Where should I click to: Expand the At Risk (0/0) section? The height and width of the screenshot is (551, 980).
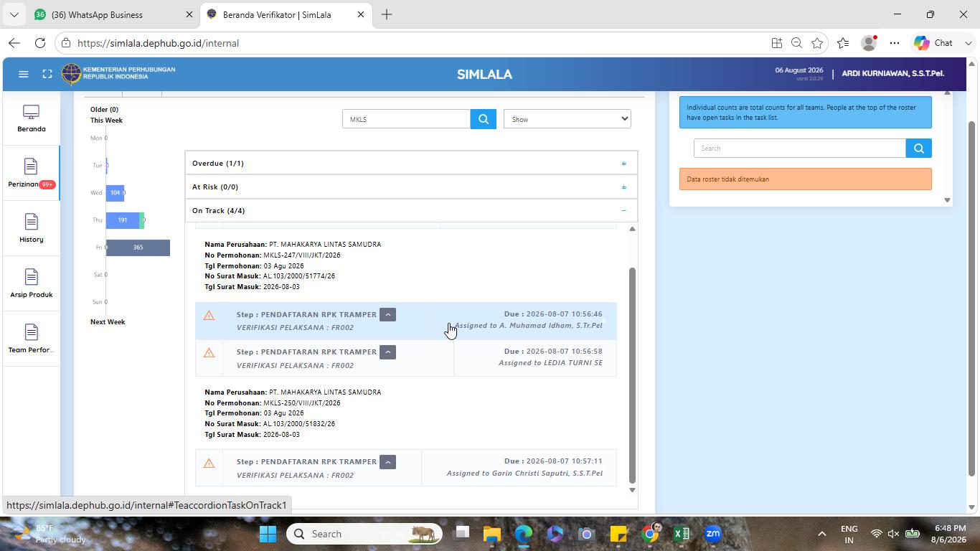coord(411,187)
